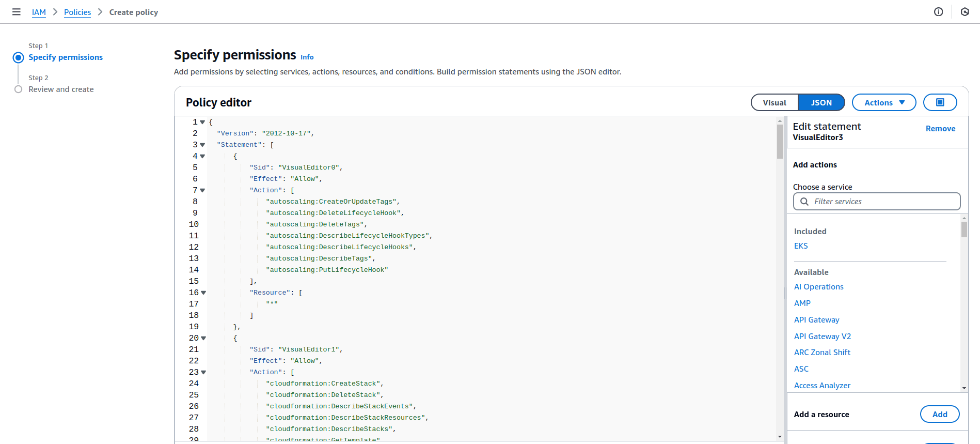Open the Actions dropdown

[884, 102]
